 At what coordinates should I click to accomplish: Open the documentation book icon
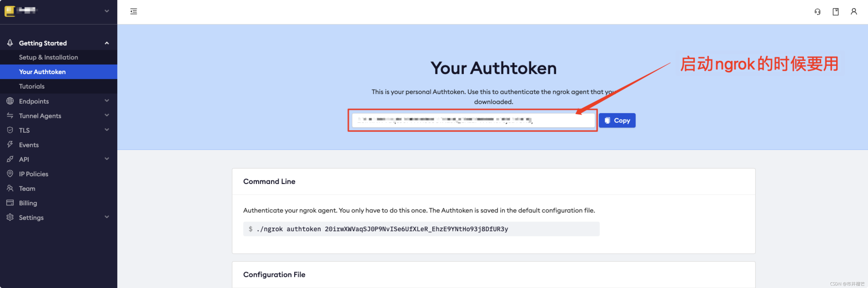point(835,12)
